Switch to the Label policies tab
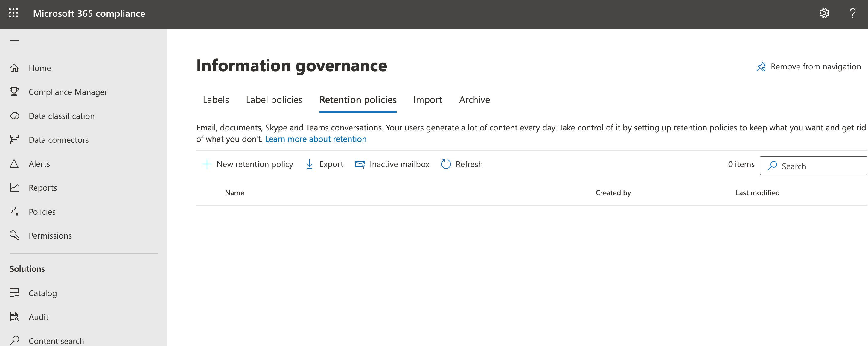Screen dimensions: 868x346 coord(274,99)
